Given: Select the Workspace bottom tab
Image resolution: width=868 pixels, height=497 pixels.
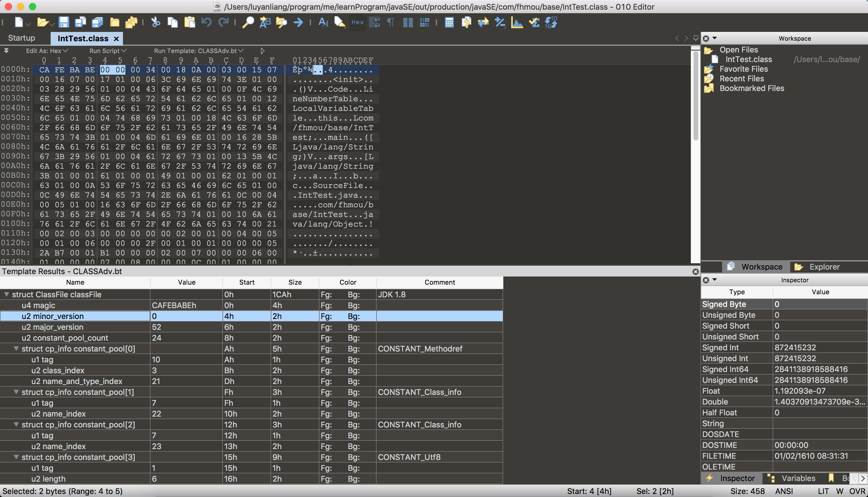Looking at the screenshot, I should [755, 267].
